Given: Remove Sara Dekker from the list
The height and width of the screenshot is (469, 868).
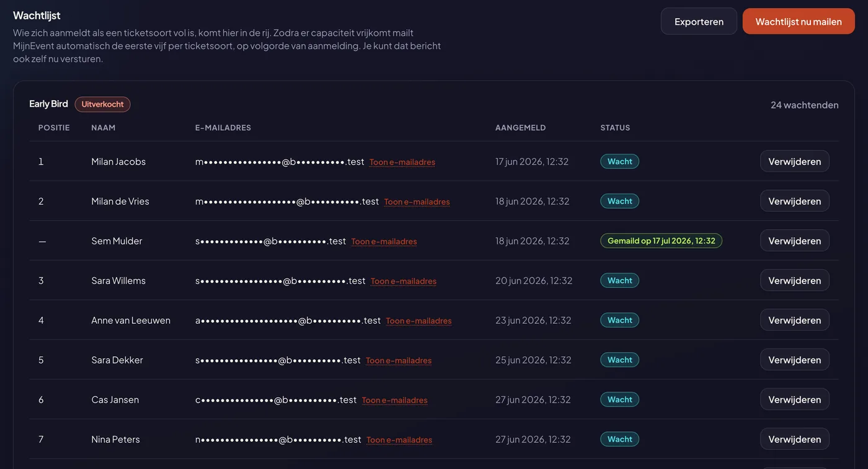Looking at the screenshot, I should coord(794,360).
